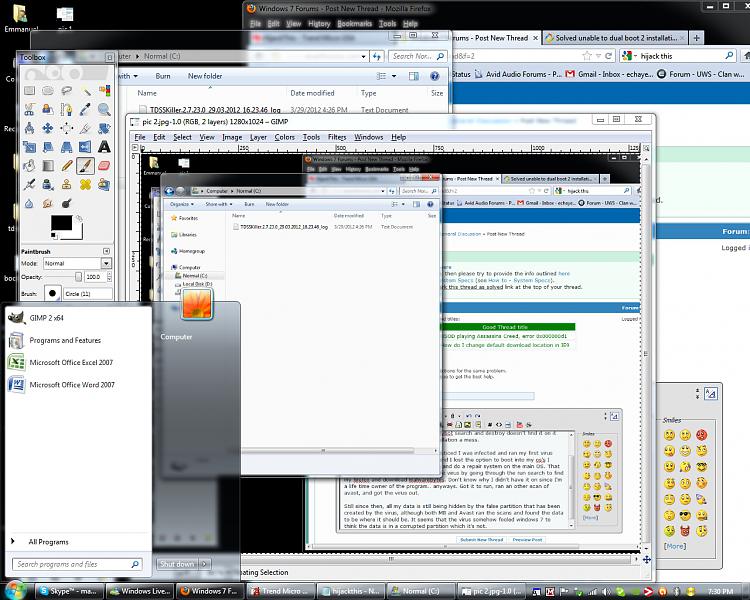Select the Scale tool

(x=29, y=147)
